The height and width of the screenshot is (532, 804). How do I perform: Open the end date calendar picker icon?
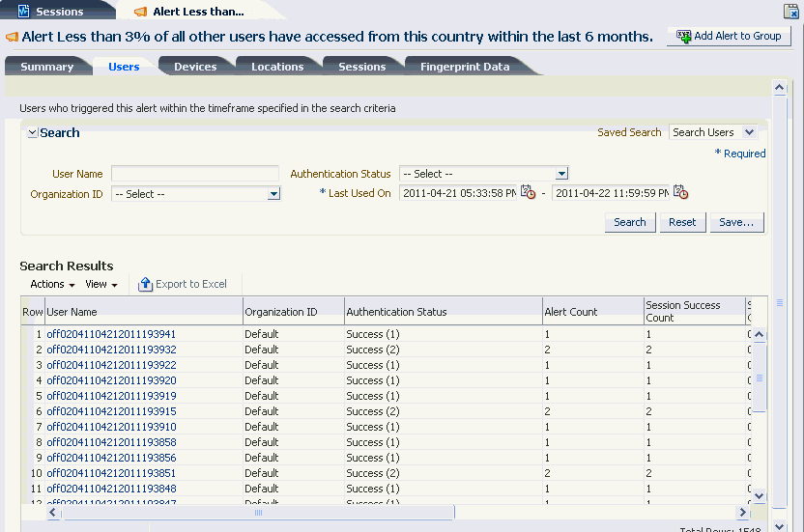(680, 192)
